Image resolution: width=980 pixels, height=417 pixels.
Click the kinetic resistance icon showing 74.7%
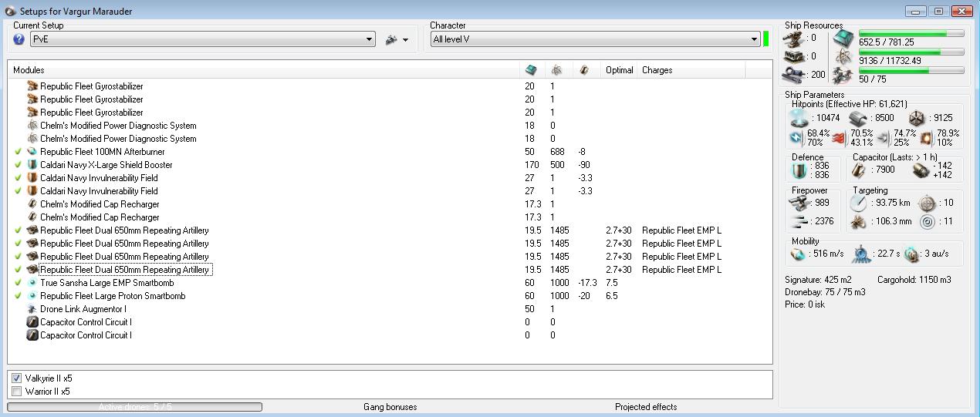point(883,138)
